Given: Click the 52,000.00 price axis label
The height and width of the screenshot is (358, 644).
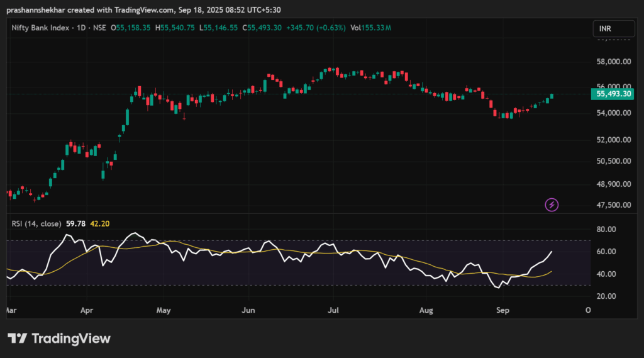Looking at the screenshot, I should pyautogui.click(x=614, y=140).
